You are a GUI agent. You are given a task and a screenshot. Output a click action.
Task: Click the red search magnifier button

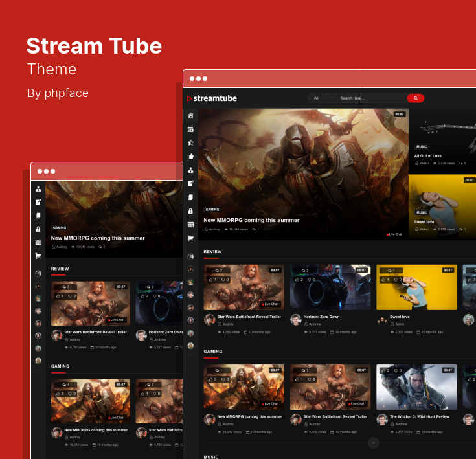click(415, 98)
